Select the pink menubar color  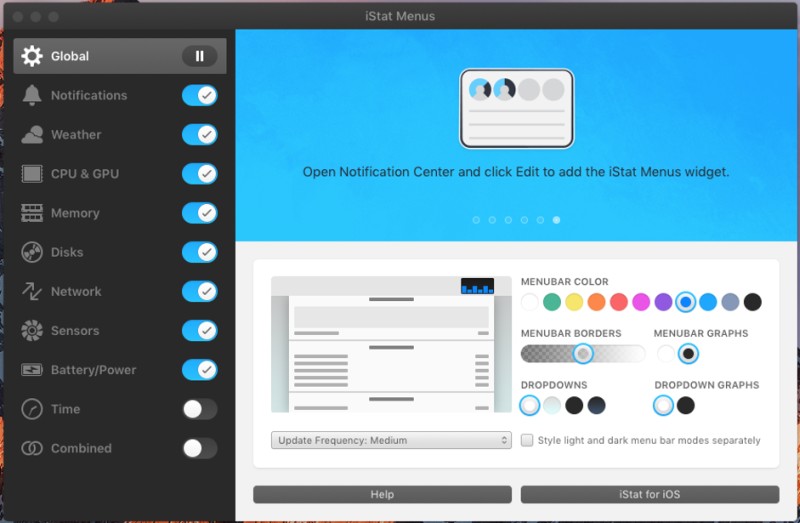pos(641,302)
